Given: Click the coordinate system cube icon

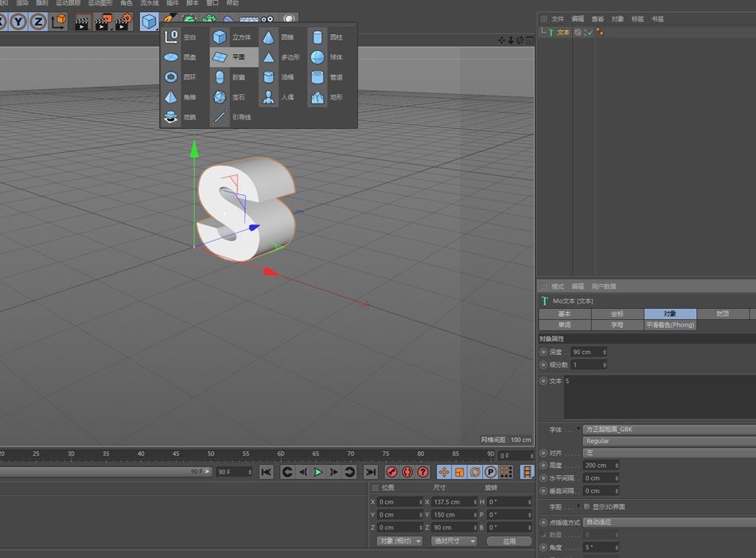Looking at the screenshot, I should pyautogui.click(x=58, y=21).
